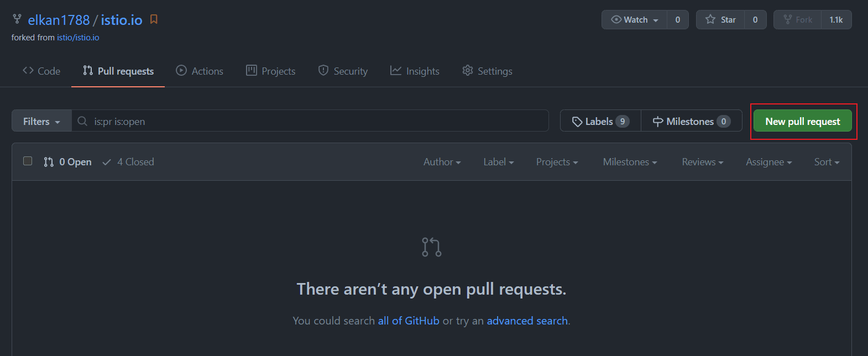Open the Milestones list

(x=692, y=121)
